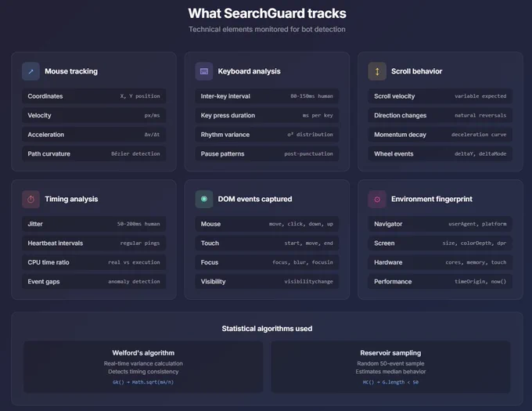
Task: Select the Pause patterns row
Action: (x=267, y=153)
